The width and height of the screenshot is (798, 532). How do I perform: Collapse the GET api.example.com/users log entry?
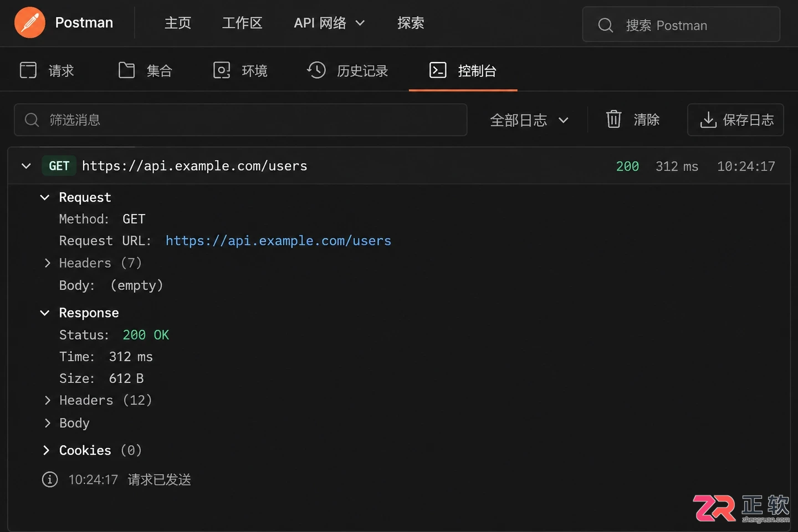click(26, 166)
